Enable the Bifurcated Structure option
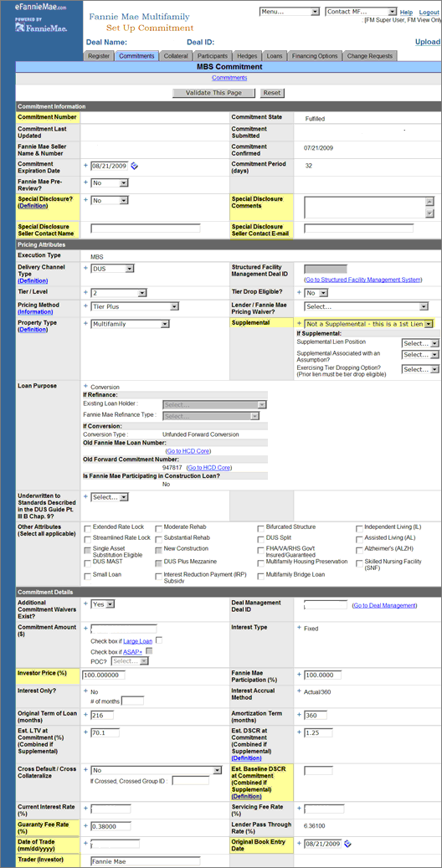Screen dimensions: 442x868 261,528
